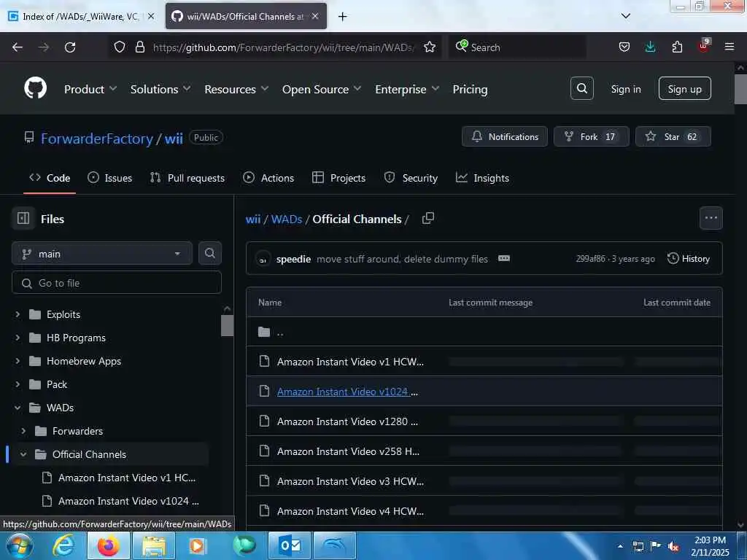Open the main branch selector dropdown
This screenshot has height=560, width=747.
(x=102, y=253)
